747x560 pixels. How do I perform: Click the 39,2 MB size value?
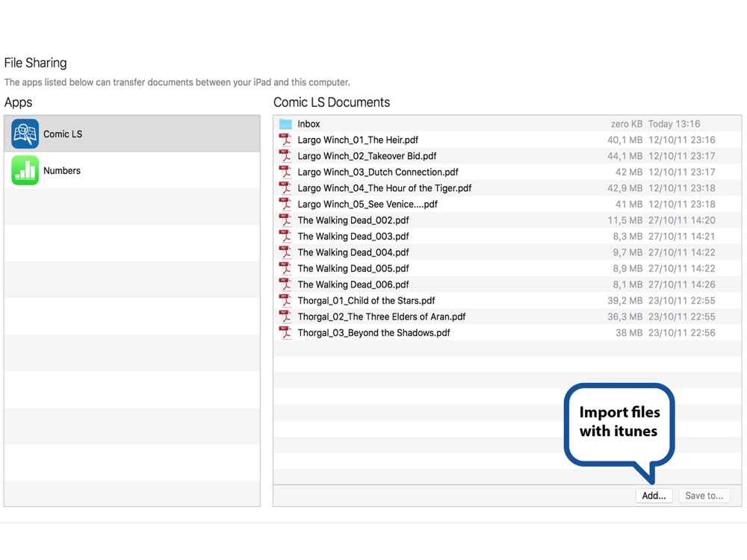click(x=624, y=300)
